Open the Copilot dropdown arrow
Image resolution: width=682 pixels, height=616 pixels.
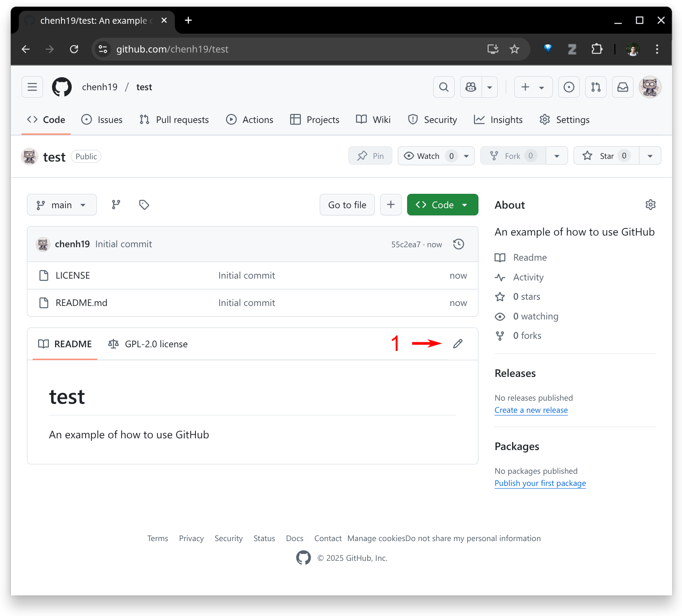pyautogui.click(x=490, y=87)
